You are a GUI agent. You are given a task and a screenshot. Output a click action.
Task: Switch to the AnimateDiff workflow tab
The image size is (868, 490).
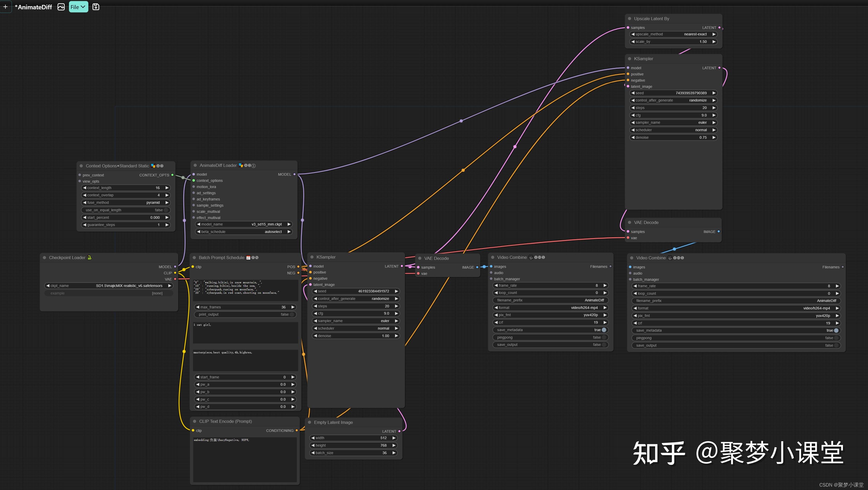(33, 7)
